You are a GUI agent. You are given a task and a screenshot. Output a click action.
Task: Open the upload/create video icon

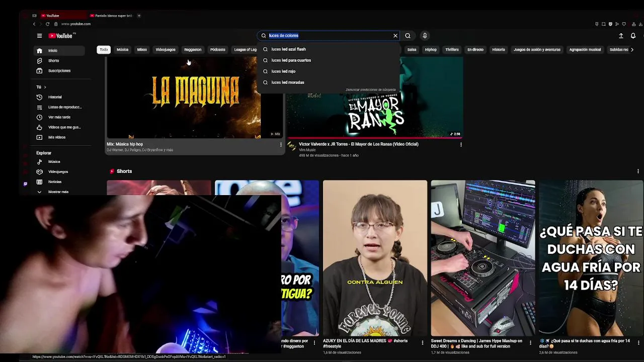click(x=621, y=36)
